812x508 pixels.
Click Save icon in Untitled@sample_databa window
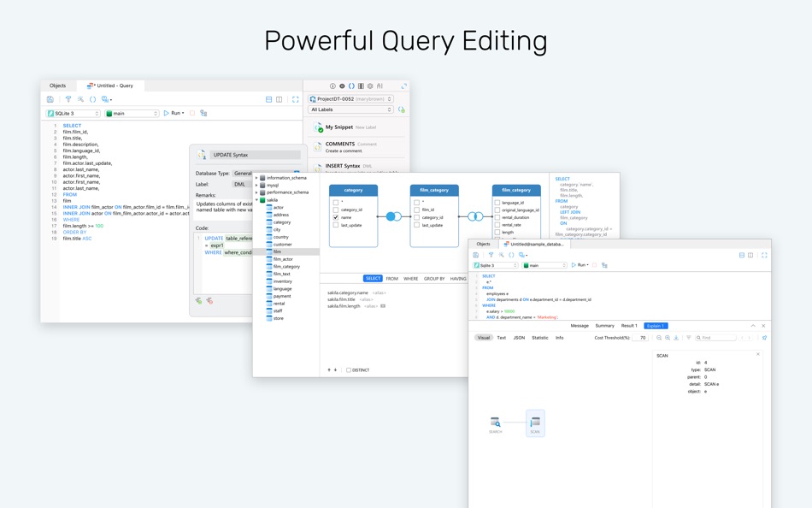(476, 255)
